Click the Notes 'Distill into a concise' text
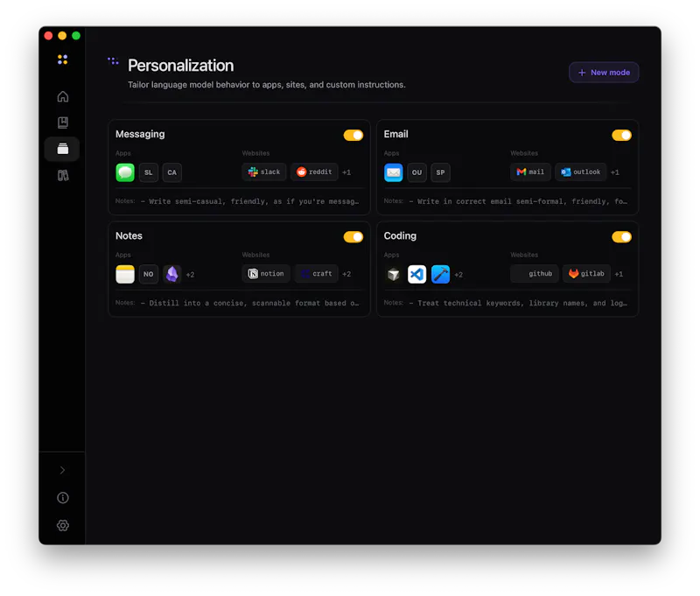Viewport: 700px width, 596px height. [x=249, y=303]
